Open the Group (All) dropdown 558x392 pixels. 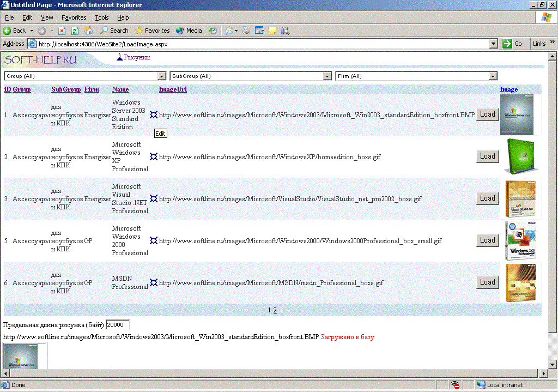85,76
